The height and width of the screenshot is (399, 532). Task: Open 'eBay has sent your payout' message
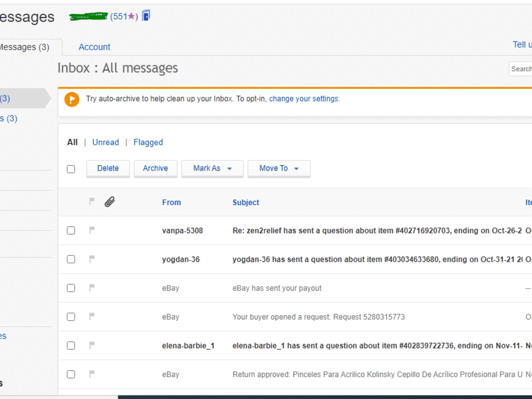pos(277,288)
